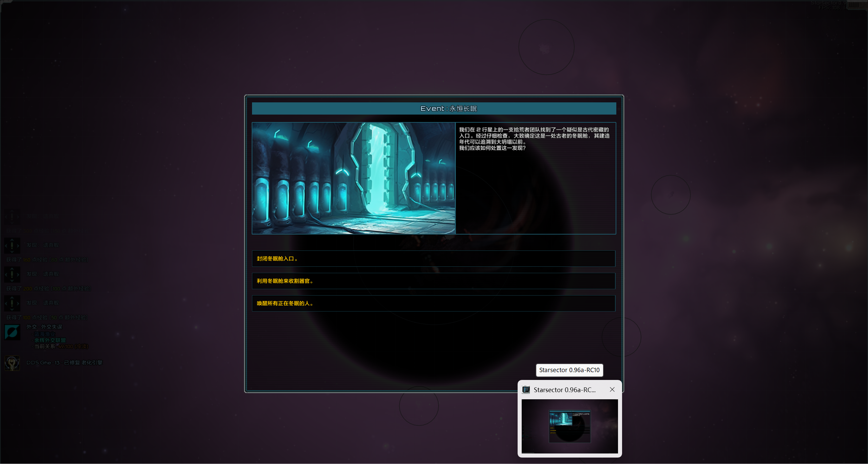Click the 蓝海渔业 faction link
This screenshot has height=464, width=868.
point(44,334)
